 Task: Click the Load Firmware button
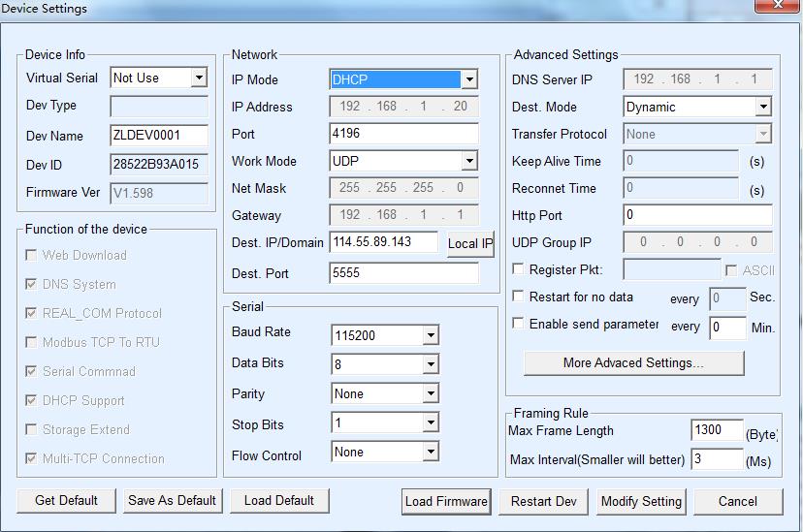(x=446, y=501)
